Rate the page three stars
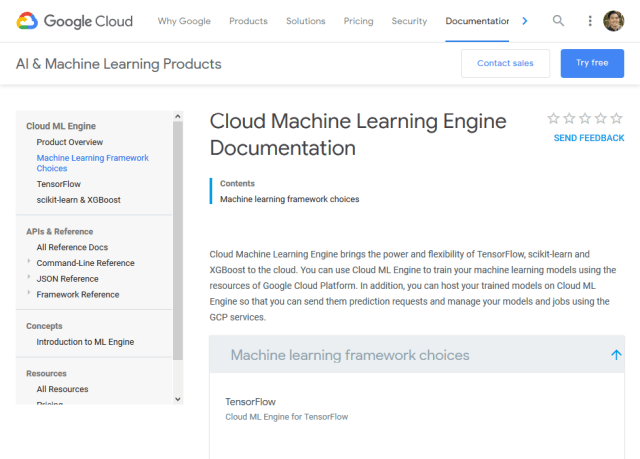The image size is (640, 459). tap(585, 118)
